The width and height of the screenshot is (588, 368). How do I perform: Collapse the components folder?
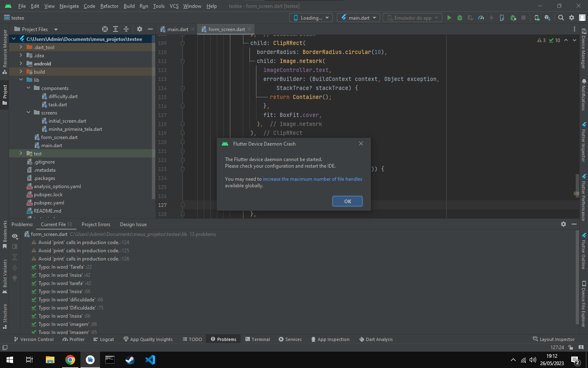pos(28,88)
